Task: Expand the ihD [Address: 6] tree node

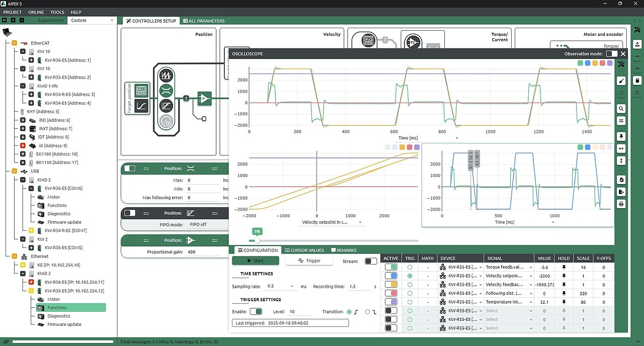Action: point(23,120)
